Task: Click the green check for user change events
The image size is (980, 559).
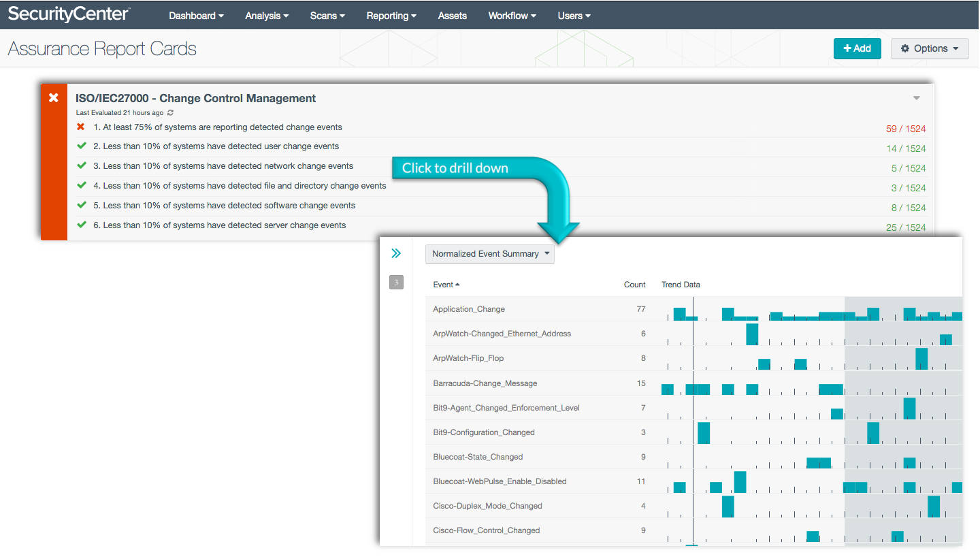Action: pyautogui.click(x=82, y=146)
